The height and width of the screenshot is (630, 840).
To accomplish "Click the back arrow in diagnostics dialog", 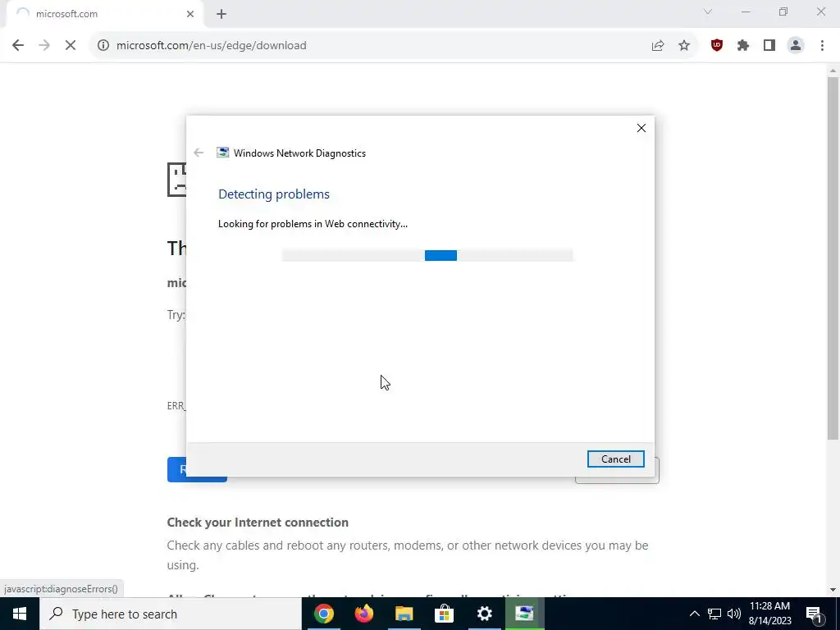I will click(199, 153).
